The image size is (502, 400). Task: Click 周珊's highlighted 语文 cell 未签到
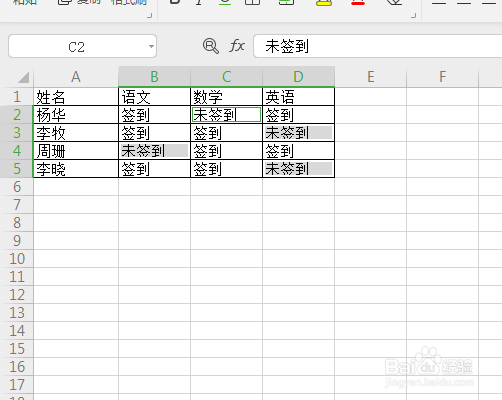point(154,151)
